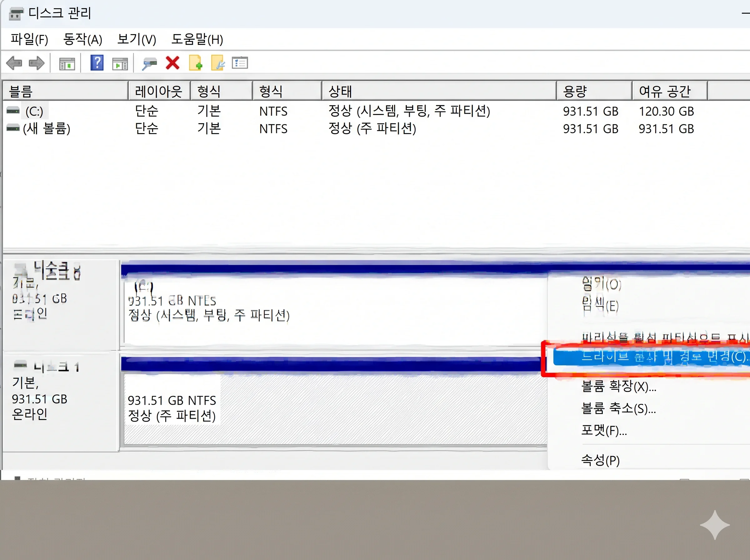Select the (C:) partition block in disk 0
This screenshot has width=750, height=560.
pos(334,309)
